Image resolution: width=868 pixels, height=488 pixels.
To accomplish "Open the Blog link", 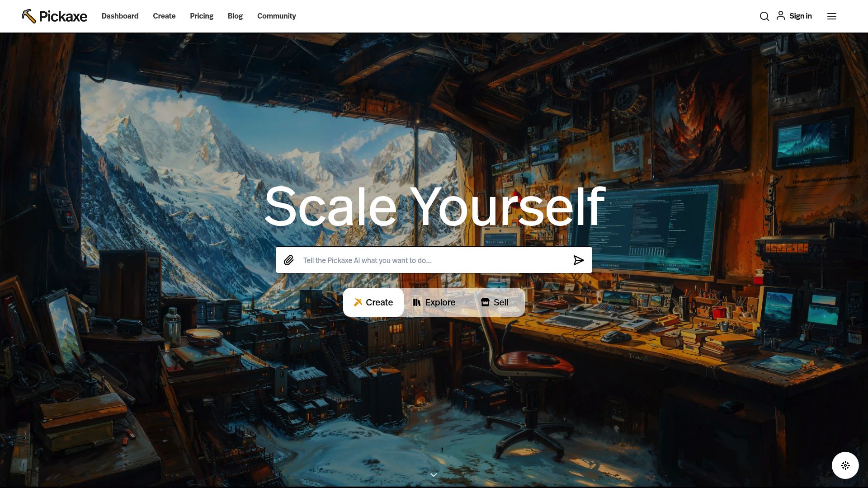I will [x=235, y=16].
